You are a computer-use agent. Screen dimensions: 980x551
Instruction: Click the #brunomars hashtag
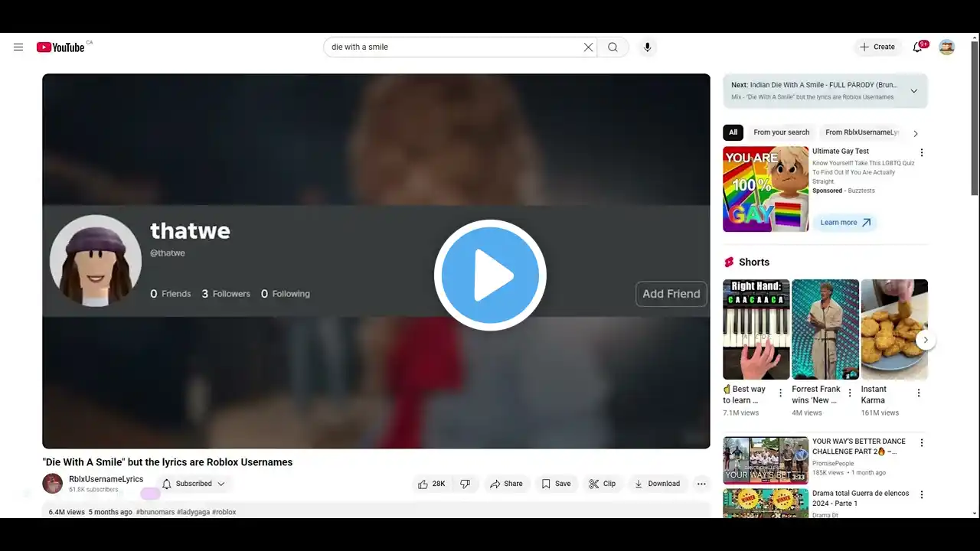pos(155,512)
